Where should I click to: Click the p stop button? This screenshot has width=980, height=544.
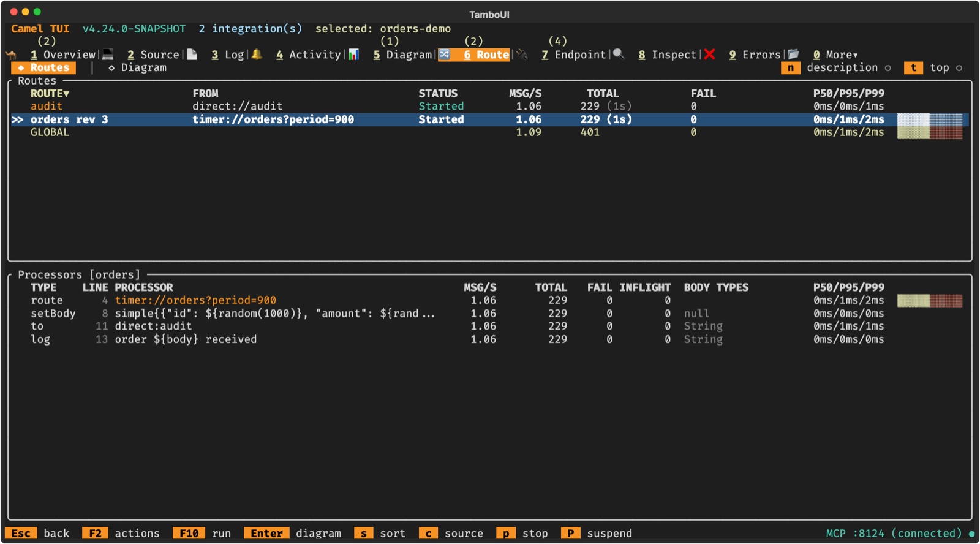522,534
